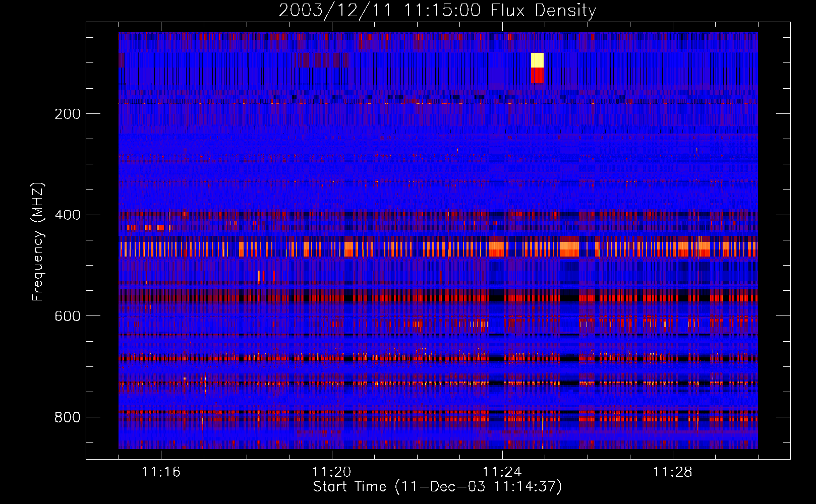Click the 800 frequency tick label
The width and height of the screenshot is (816, 504).
68,417
